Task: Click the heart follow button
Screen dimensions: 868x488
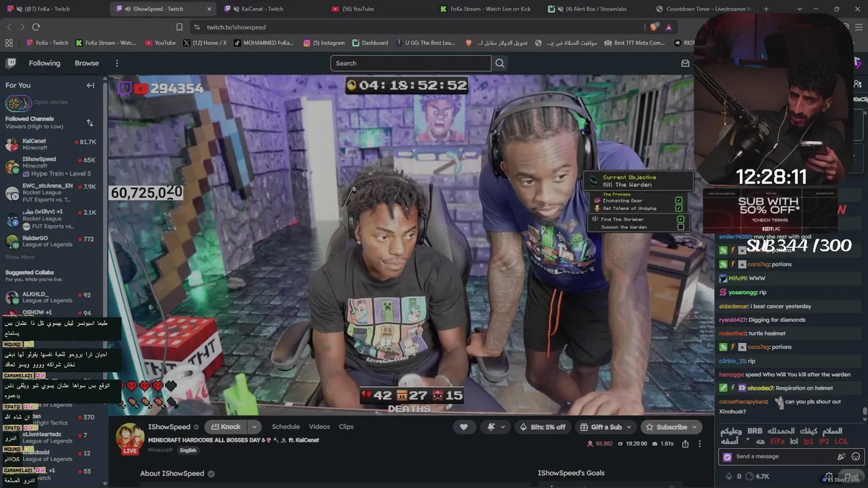Action: click(x=464, y=427)
